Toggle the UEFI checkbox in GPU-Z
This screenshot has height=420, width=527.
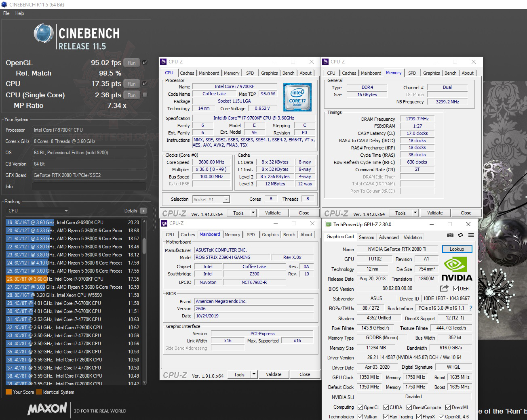click(x=456, y=289)
